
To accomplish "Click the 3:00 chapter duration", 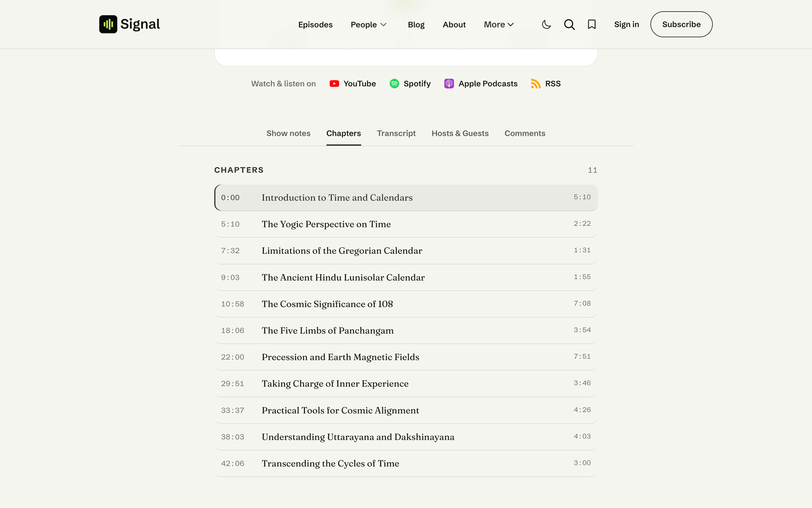I will (582, 463).
